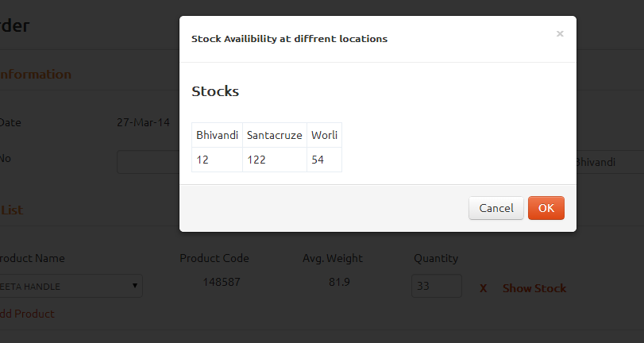
Task: Click the Bhivandi location field behind dialog
Action: click(x=608, y=162)
